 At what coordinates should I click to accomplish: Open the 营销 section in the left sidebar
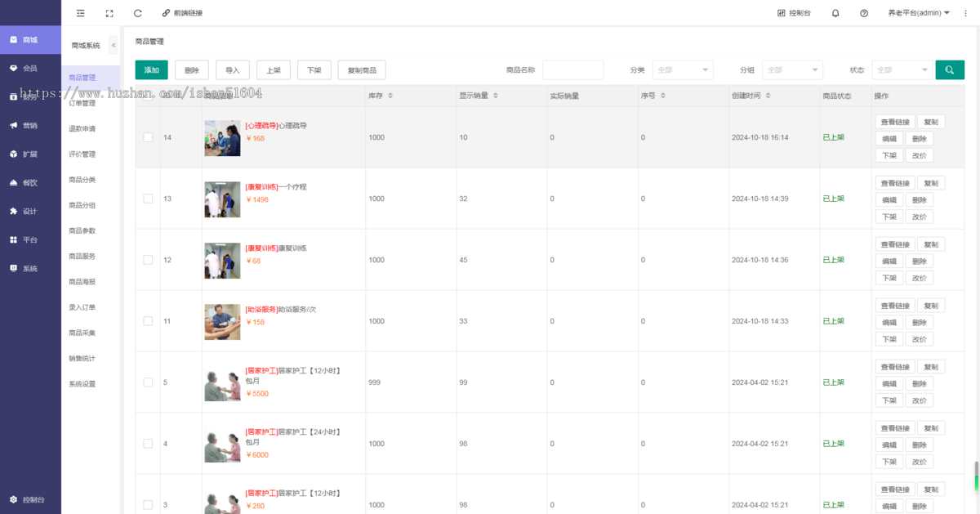[30, 126]
